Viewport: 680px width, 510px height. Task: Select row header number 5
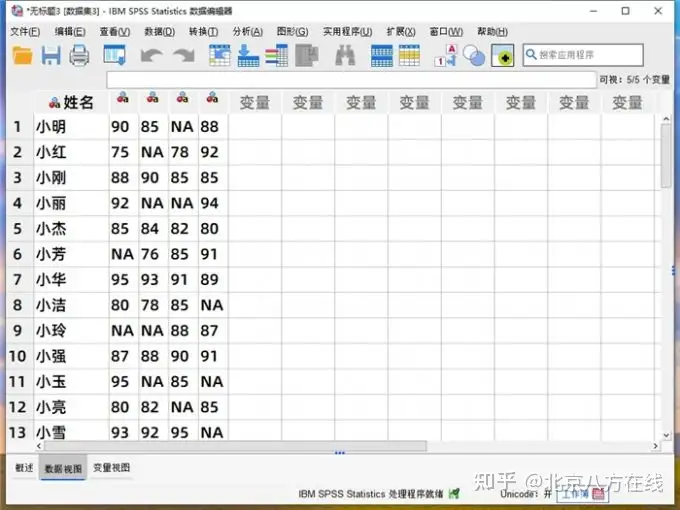coord(17,229)
